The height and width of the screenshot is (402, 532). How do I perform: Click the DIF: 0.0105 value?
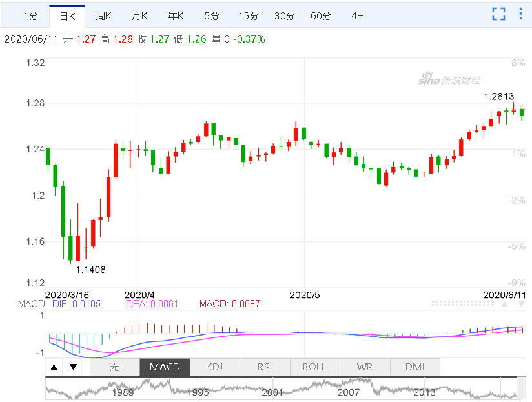click(x=76, y=304)
